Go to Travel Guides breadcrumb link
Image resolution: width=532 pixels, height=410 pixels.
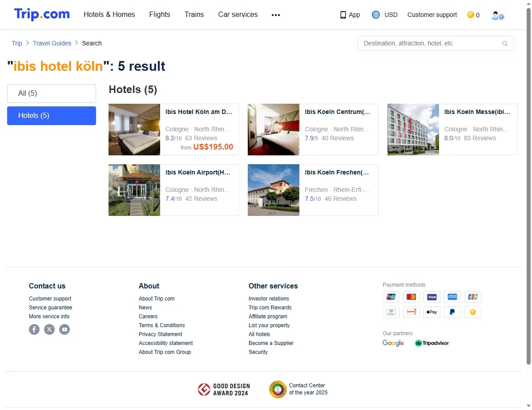point(52,43)
